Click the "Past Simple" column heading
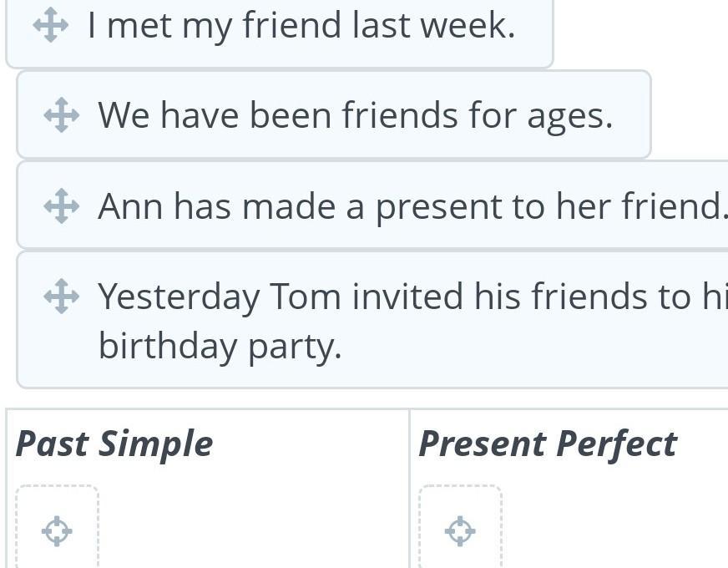This screenshot has width=728, height=568. pyautogui.click(x=114, y=444)
